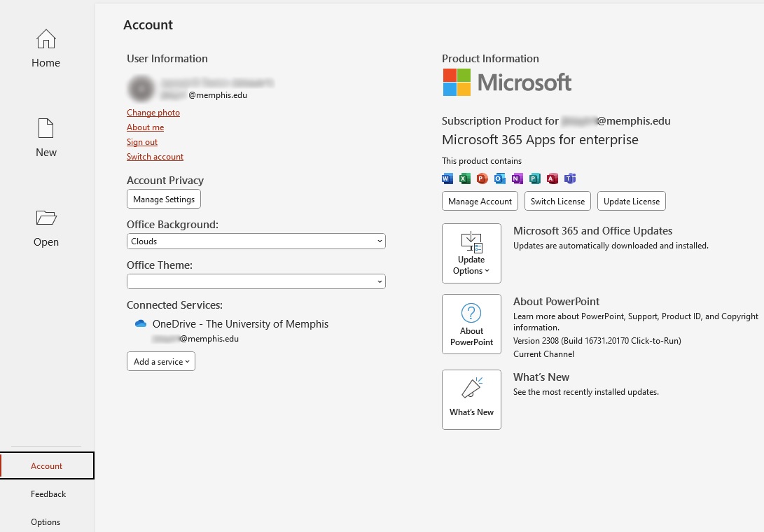This screenshot has height=532, width=764.
Task: Open Manage Account
Action: pos(480,201)
